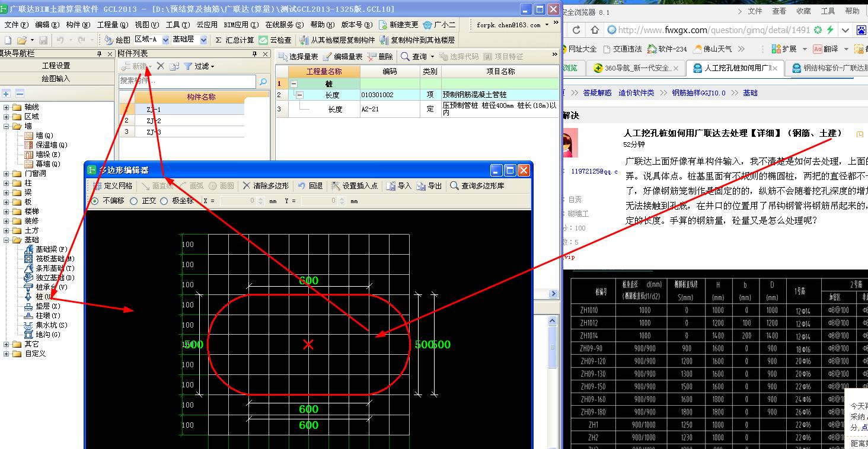Expand 轴线 tree node
Screen dimensions: 868x449
click(7, 107)
